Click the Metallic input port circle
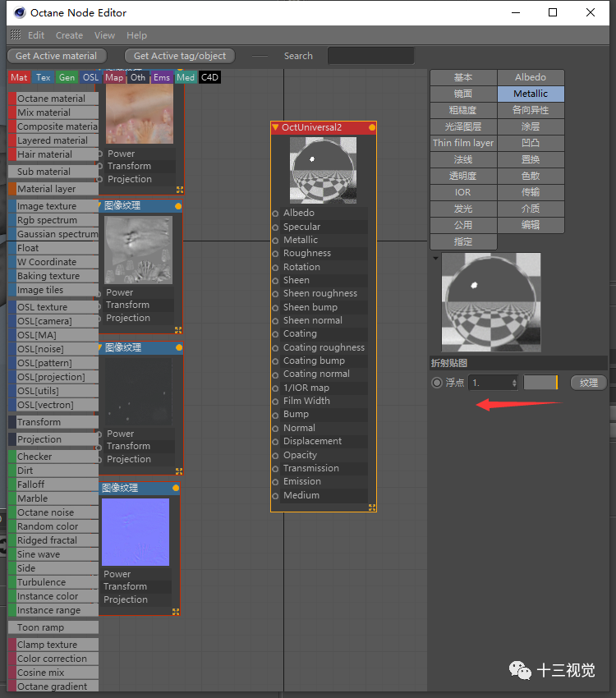Viewport: 616px width, 698px height. point(275,241)
